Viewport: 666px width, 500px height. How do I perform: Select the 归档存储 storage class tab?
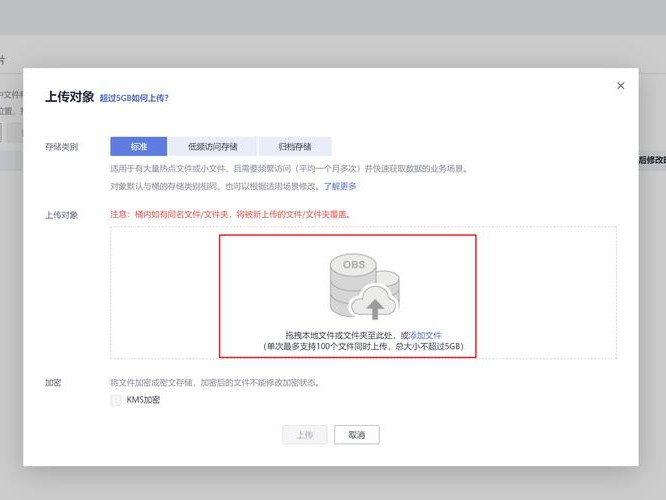coord(295,147)
